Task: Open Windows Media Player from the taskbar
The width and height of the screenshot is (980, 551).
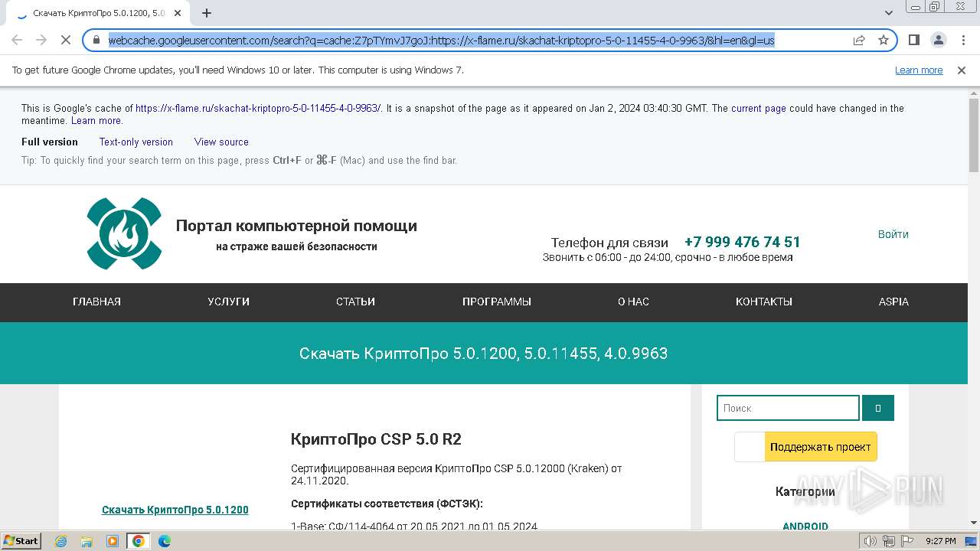Action: pos(113,541)
